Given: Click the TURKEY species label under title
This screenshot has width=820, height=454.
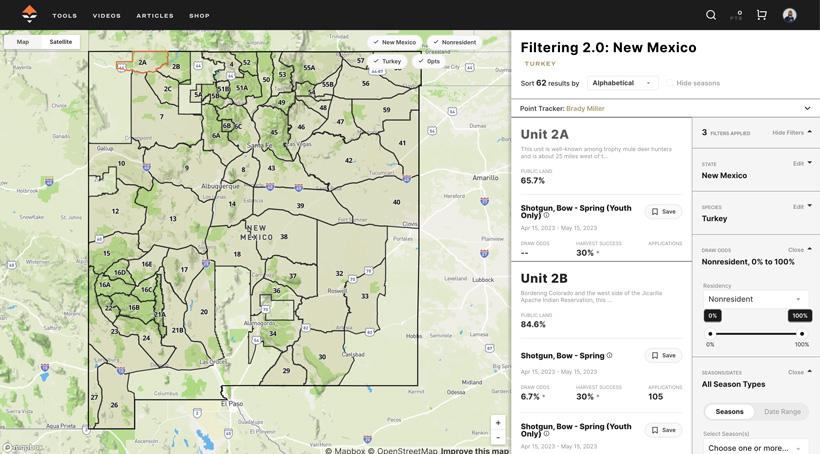Looking at the screenshot, I should coord(540,64).
